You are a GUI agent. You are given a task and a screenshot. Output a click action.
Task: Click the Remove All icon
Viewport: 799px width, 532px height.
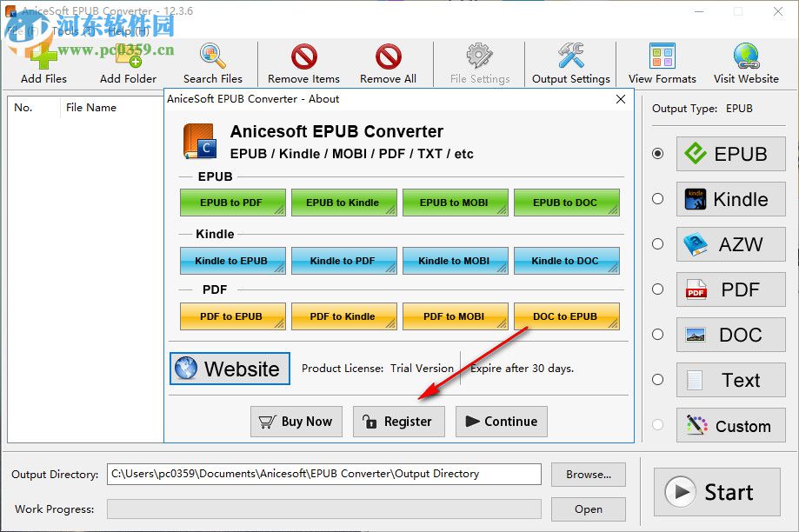[388, 54]
